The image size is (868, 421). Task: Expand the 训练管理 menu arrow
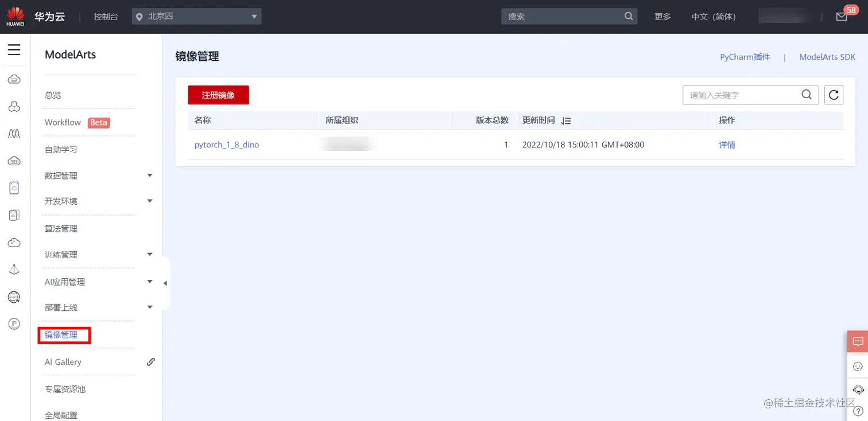(150, 254)
